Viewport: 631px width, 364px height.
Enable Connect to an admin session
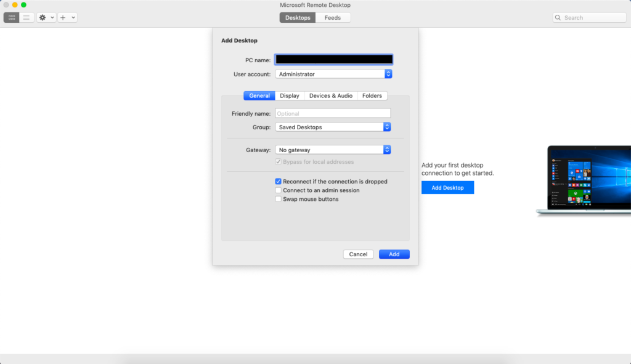tap(278, 190)
